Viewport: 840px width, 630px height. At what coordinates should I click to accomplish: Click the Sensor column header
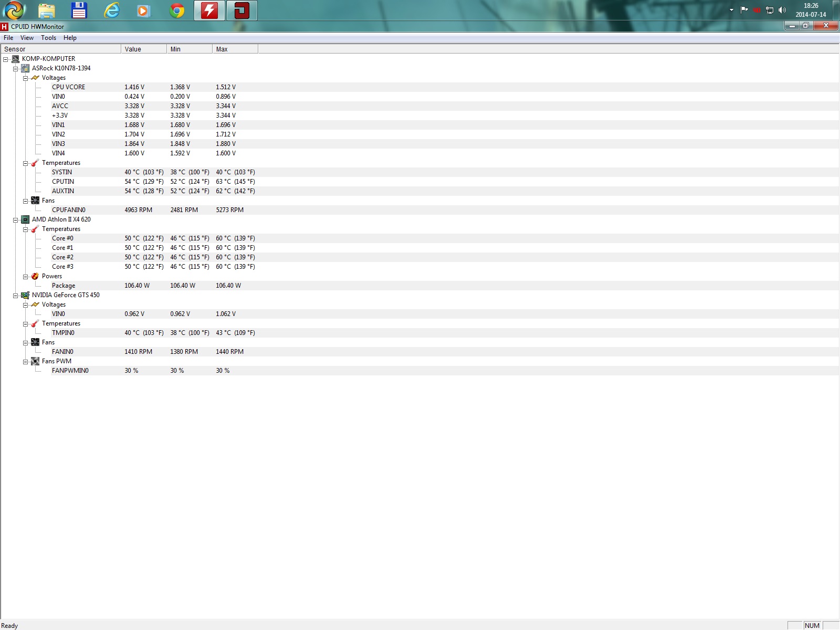(61, 49)
